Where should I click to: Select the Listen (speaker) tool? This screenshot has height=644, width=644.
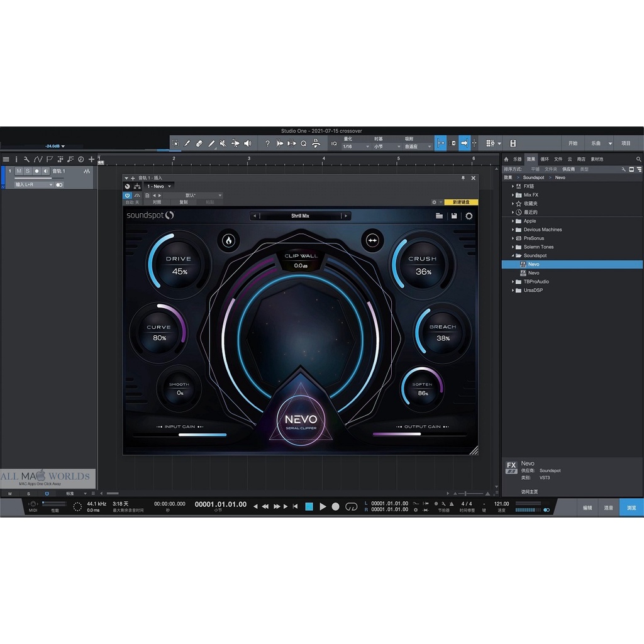[x=248, y=143]
